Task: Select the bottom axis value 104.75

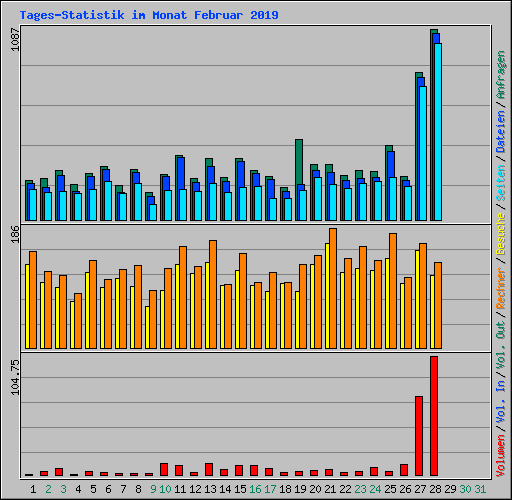Action: coord(15,377)
